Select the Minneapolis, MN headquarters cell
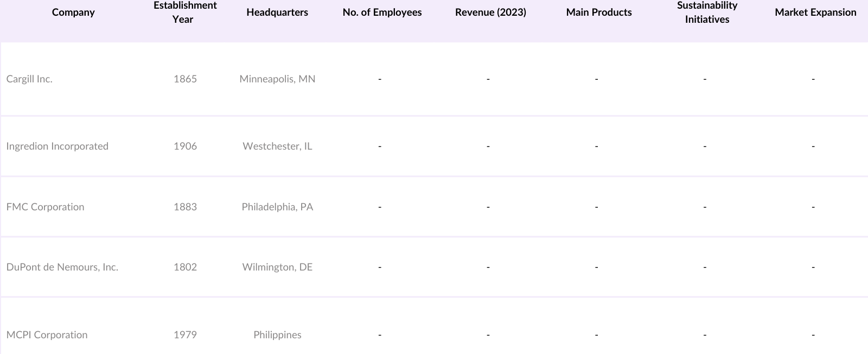868x354 pixels. point(277,79)
